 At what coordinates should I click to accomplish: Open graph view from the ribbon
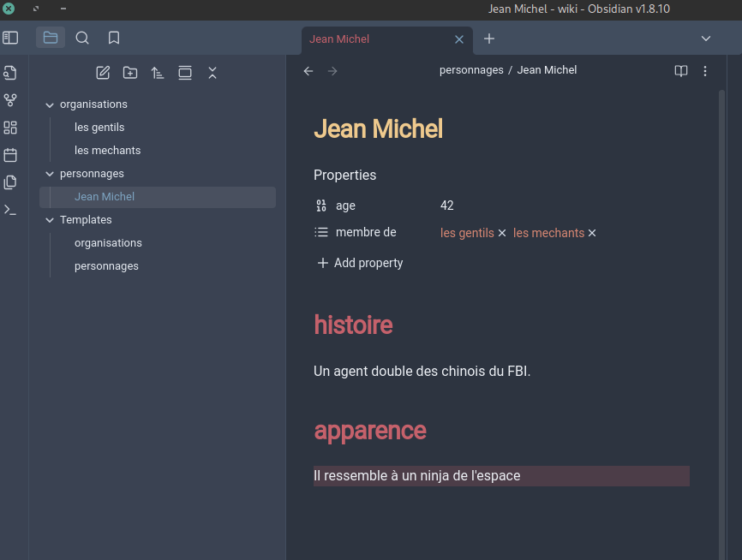[x=10, y=100]
